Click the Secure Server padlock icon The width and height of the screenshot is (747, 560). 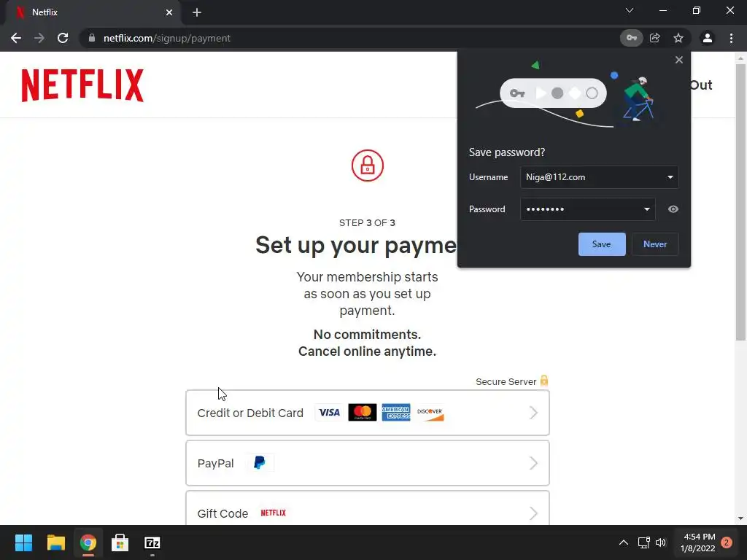(x=544, y=381)
